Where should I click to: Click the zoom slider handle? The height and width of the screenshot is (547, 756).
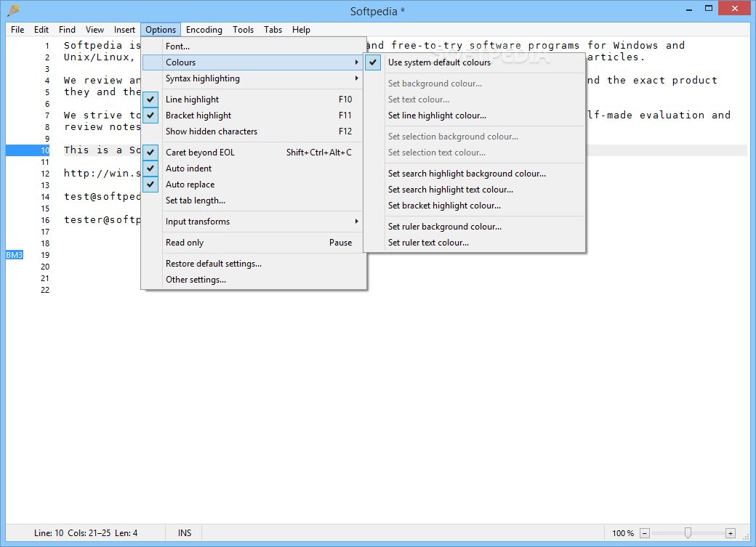688,532
